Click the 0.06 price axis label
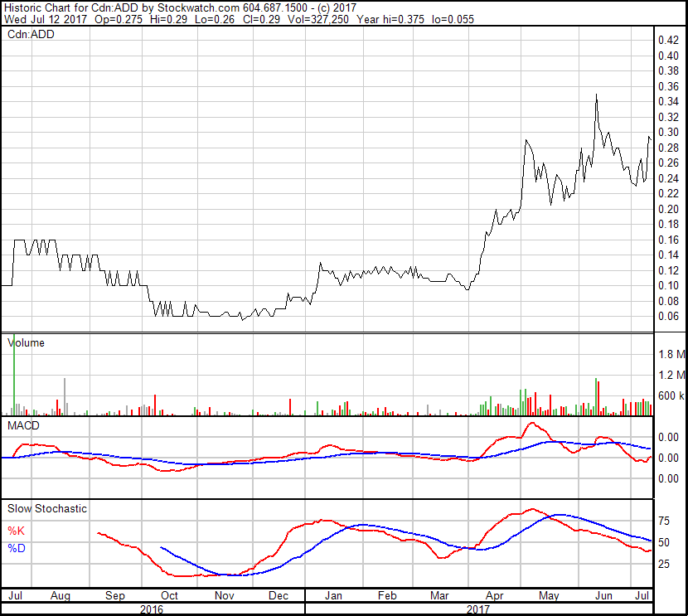This screenshot has height=616, width=688. pyautogui.click(x=668, y=317)
